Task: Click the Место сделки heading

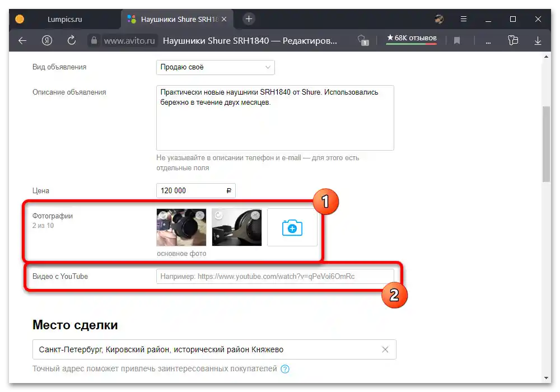Action: click(x=75, y=325)
